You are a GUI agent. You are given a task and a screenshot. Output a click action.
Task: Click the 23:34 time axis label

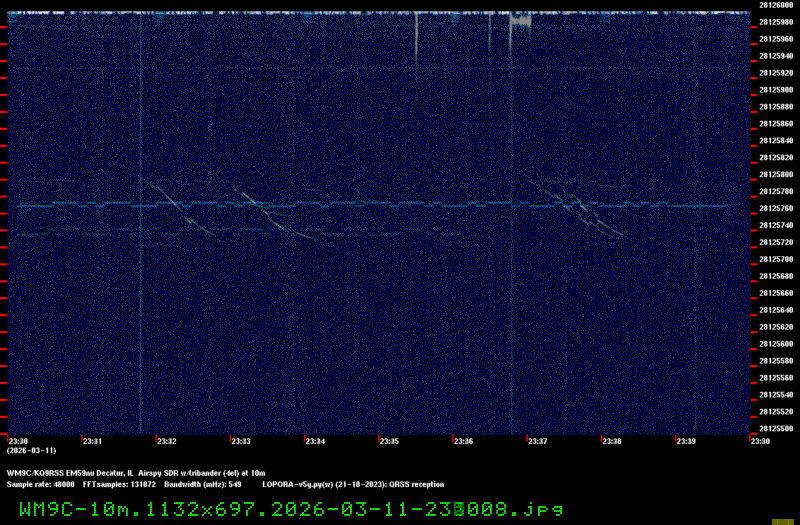coord(315,441)
